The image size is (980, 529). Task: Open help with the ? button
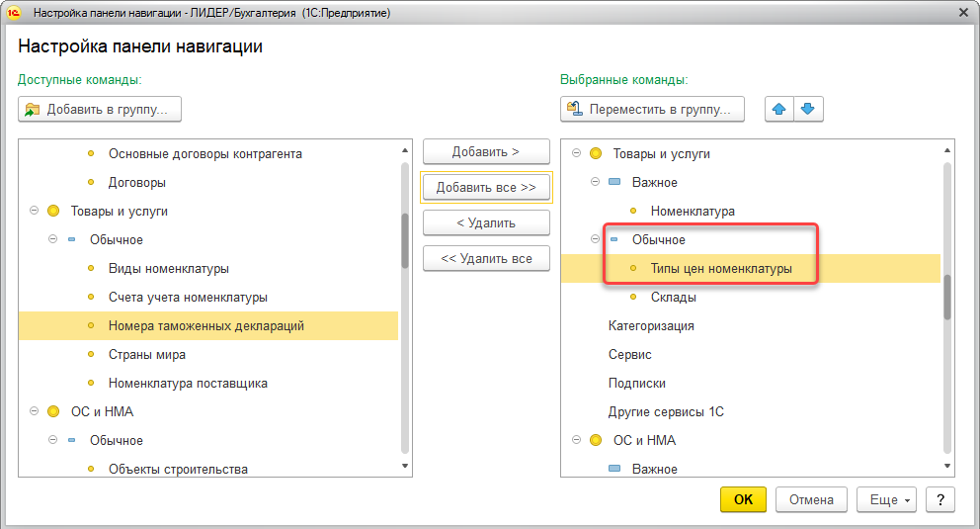pyautogui.click(x=940, y=499)
